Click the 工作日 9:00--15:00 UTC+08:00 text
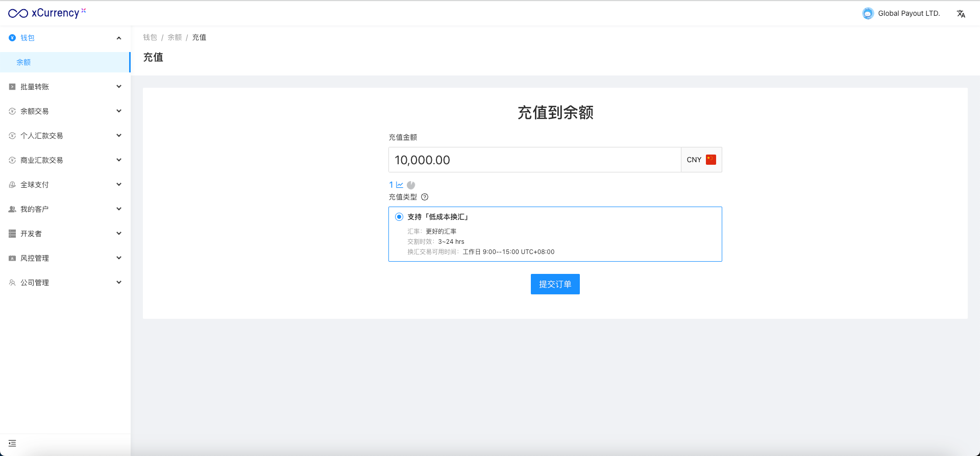 coord(508,252)
